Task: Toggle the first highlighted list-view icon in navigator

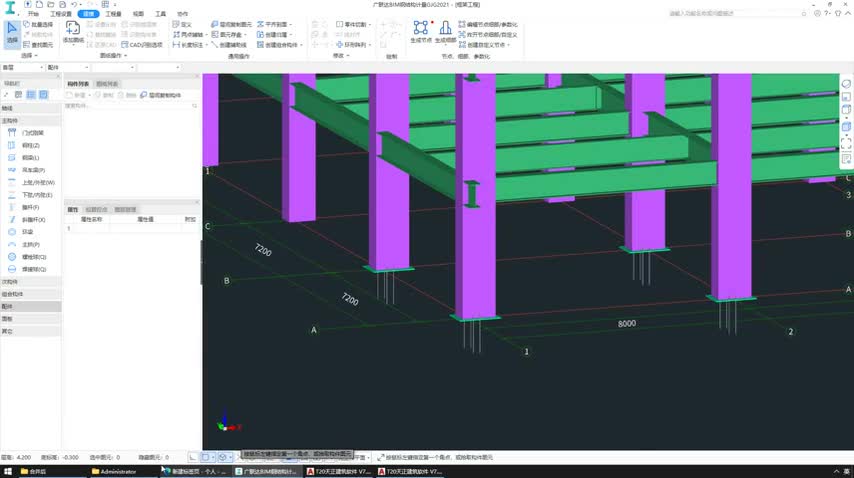Action: click(31, 95)
